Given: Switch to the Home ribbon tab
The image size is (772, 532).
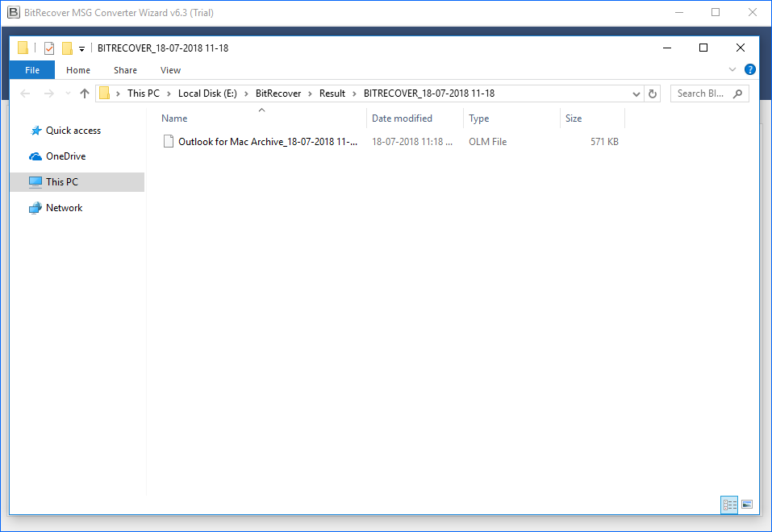Looking at the screenshot, I should point(77,70).
